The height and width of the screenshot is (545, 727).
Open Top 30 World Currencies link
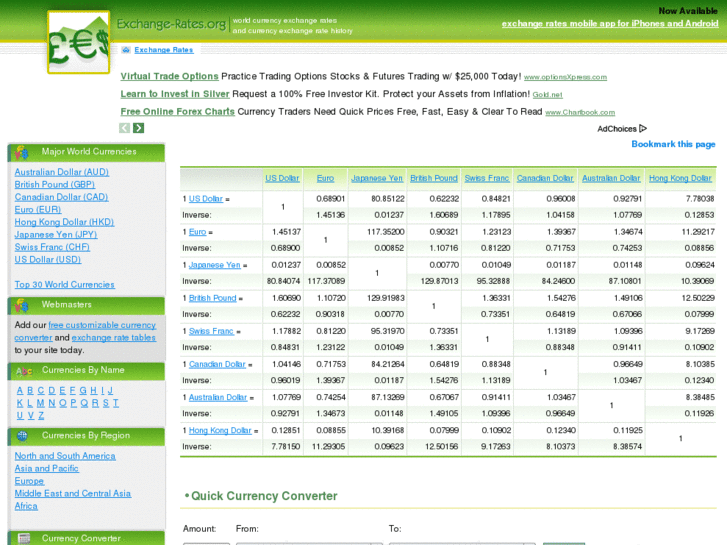tap(64, 285)
